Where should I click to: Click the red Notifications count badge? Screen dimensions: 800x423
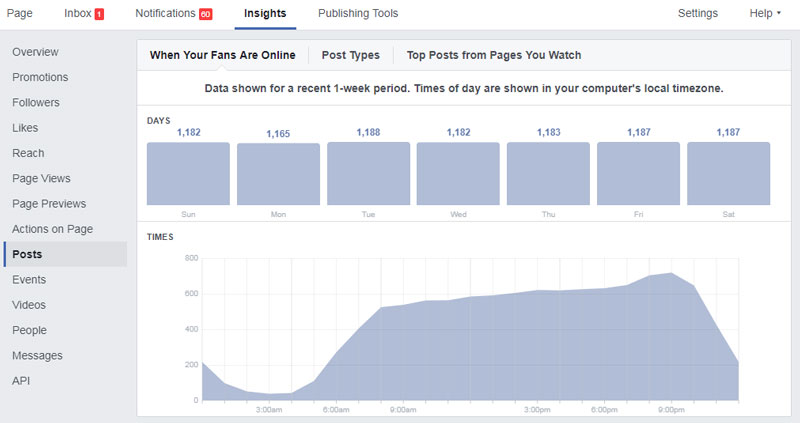pyautogui.click(x=206, y=14)
